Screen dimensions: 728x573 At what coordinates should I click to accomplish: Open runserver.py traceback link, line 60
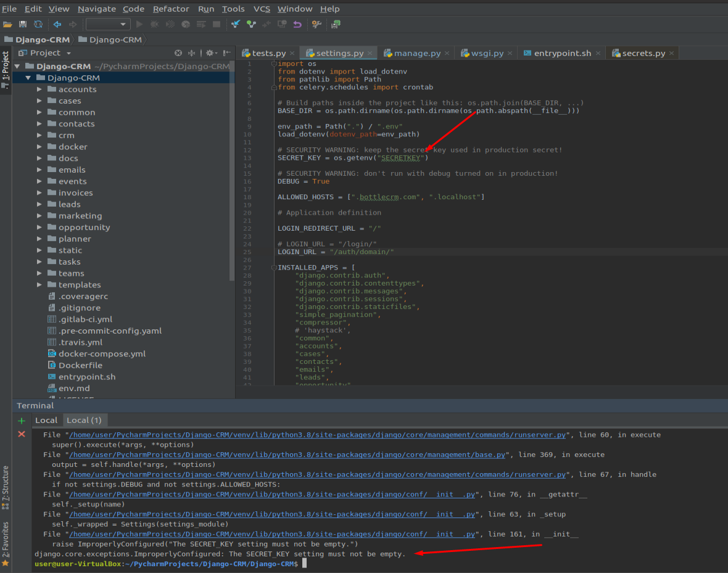[x=318, y=435]
